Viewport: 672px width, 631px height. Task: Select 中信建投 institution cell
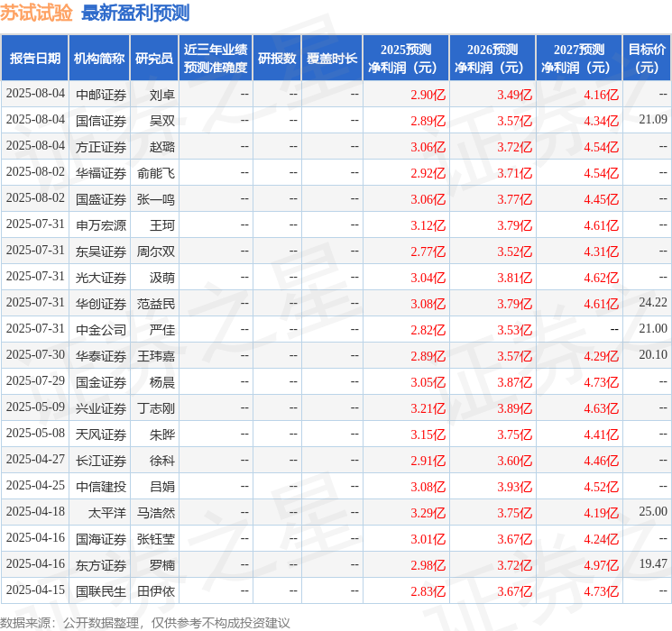101,487
